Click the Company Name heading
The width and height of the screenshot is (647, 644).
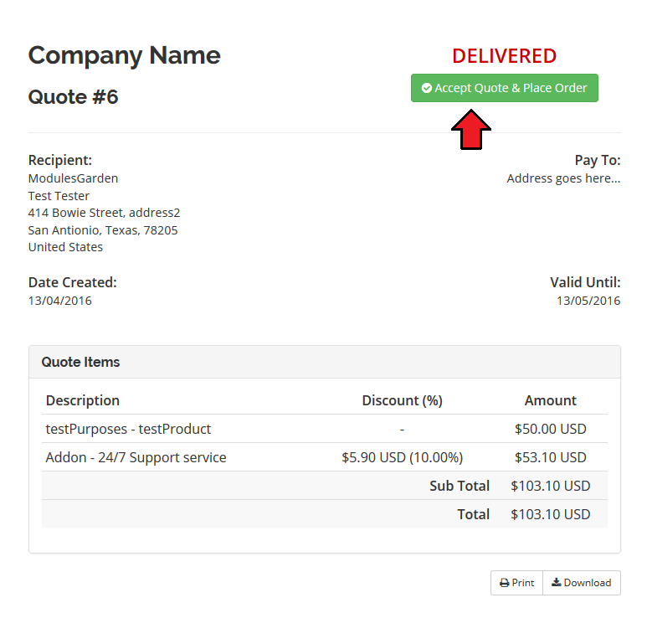[124, 55]
